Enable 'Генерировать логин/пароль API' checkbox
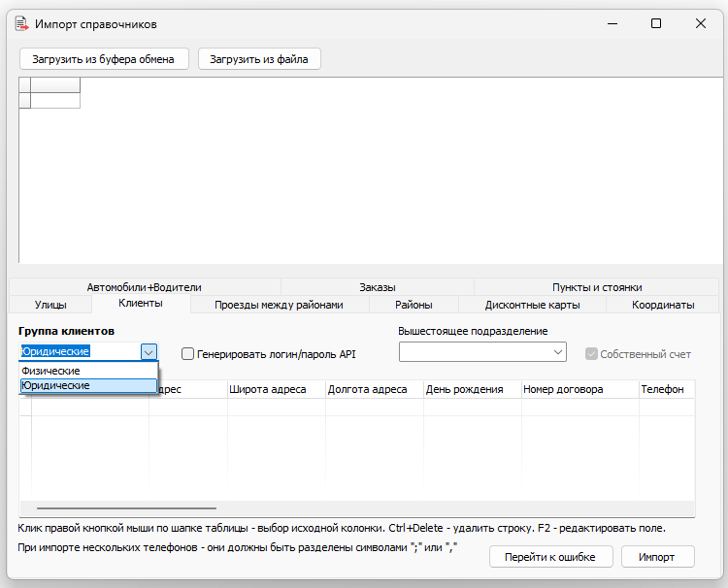728x588 pixels. tap(188, 354)
